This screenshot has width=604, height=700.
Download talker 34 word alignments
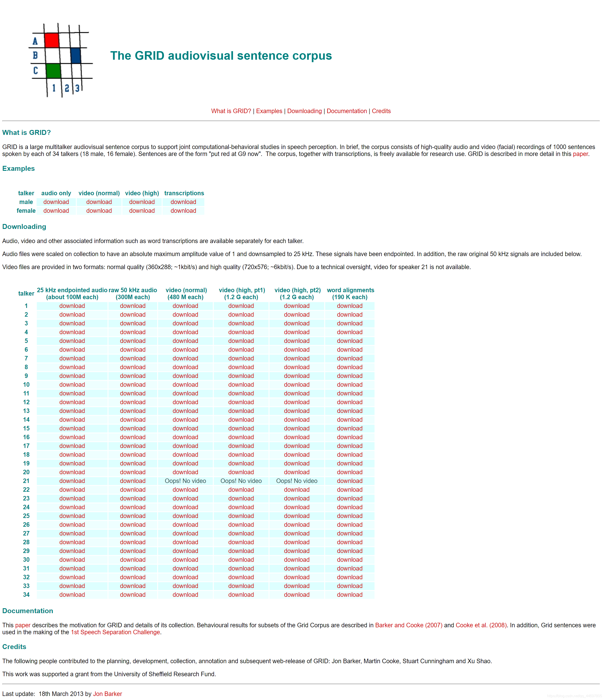pyautogui.click(x=350, y=595)
